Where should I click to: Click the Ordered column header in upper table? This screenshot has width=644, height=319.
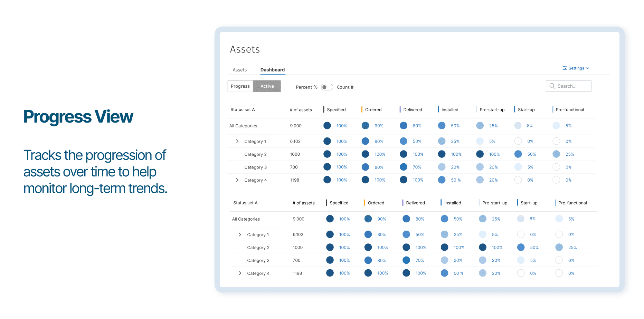coord(373,110)
